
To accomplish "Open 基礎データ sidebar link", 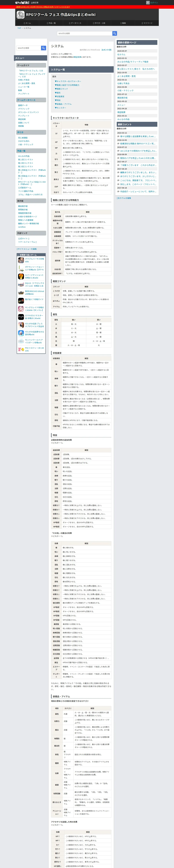I will [x=23, y=105].
